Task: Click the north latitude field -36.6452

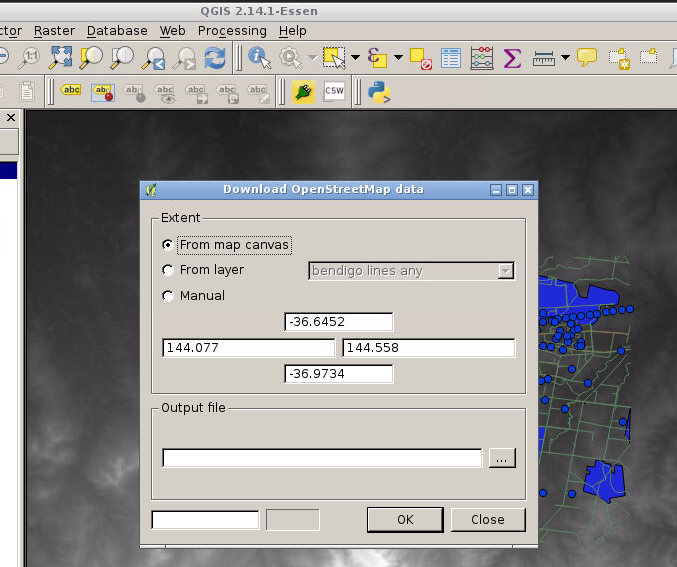Action: point(338,322)
